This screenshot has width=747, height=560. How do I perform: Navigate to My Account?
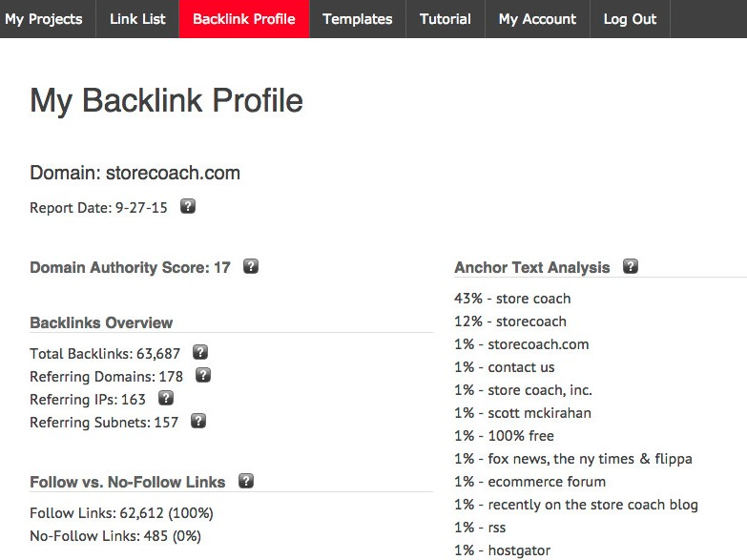click(537, 19)
